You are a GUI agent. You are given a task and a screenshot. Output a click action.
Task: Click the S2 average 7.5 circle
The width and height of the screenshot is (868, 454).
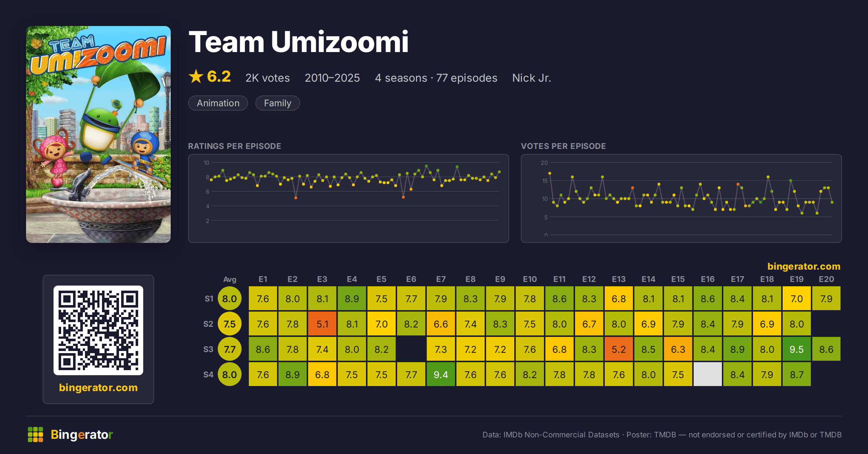(230, 324)
